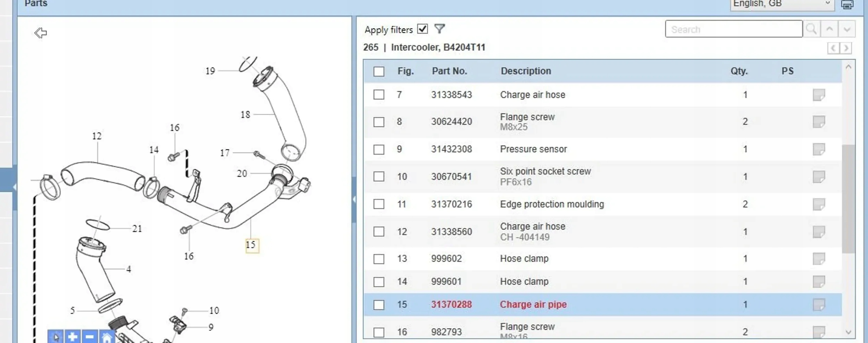Image resolution: width=868 pixels, height=343 pixels.
Task: Go to next section chevron
Action: tap(846, 48)
